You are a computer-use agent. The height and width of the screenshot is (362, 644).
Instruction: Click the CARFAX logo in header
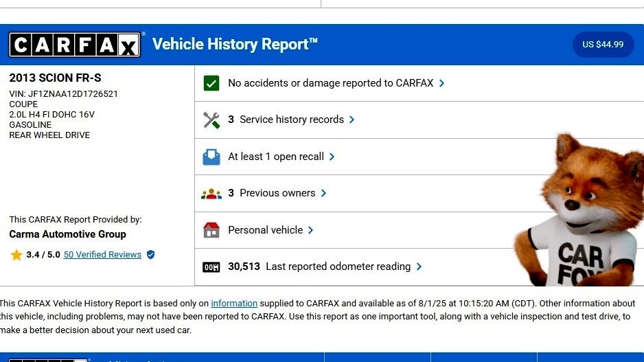point(74,45)
